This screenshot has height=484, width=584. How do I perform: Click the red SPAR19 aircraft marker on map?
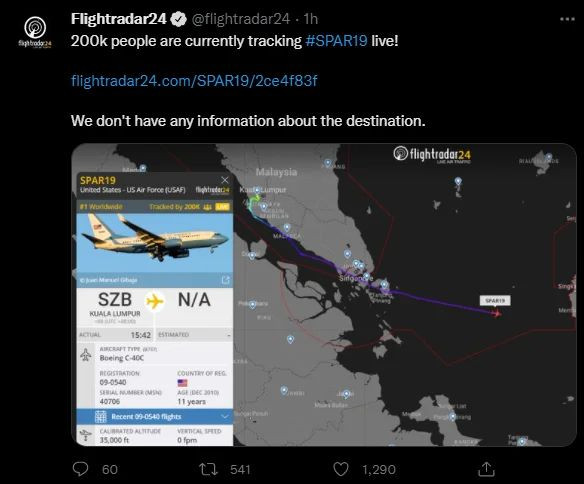[x=496, y=313]
